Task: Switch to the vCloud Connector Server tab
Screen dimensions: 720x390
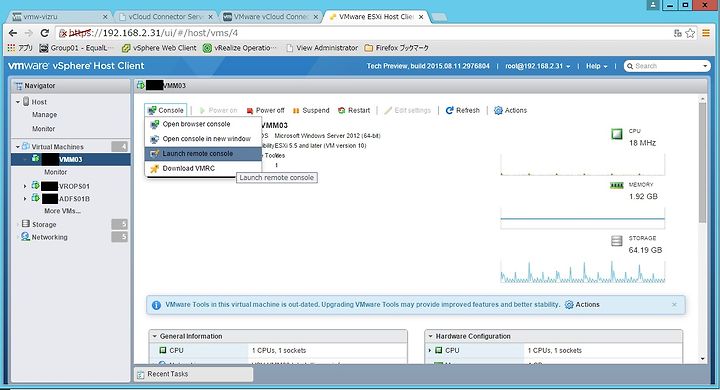Action: tap(166, 17)
